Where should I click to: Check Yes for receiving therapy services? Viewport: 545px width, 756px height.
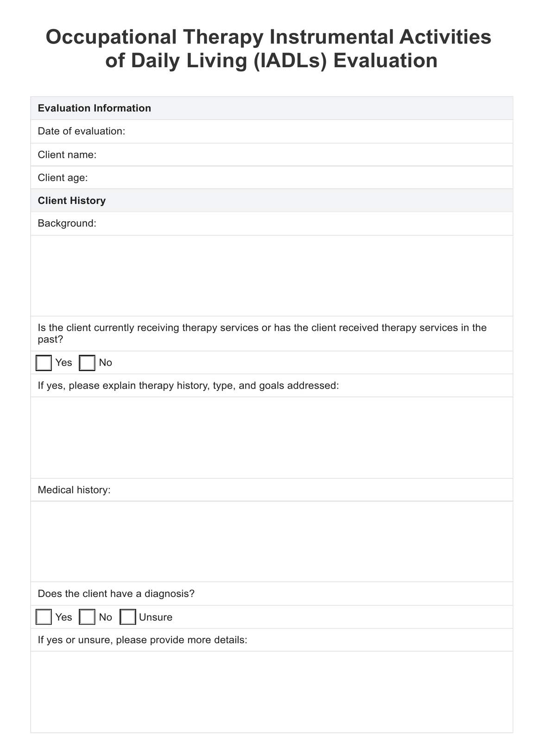click(44, 363)
